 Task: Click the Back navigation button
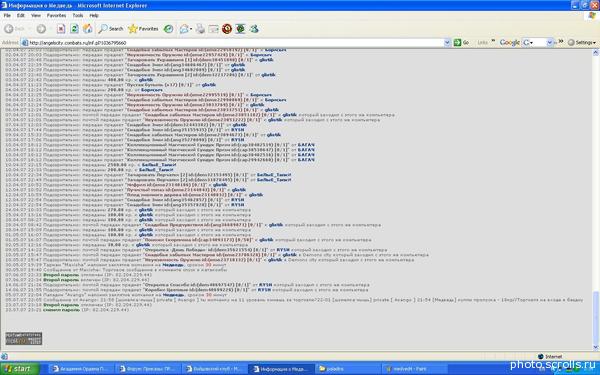[x=15, y=29]
